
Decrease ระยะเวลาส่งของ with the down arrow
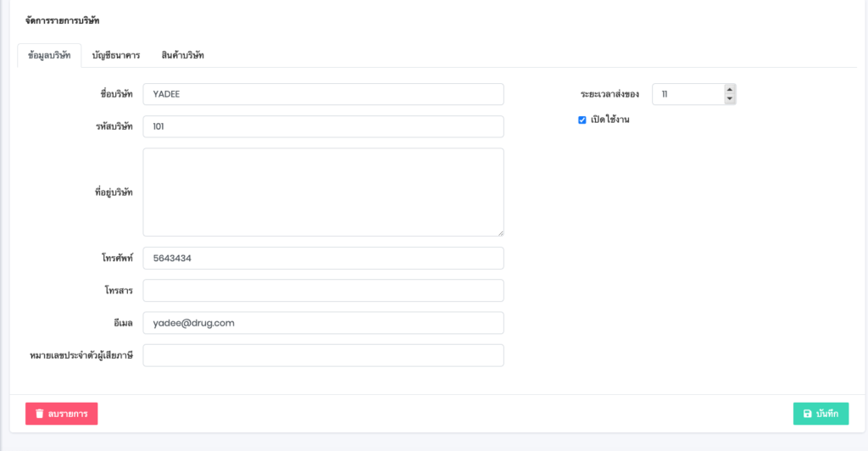pos(730,99)
